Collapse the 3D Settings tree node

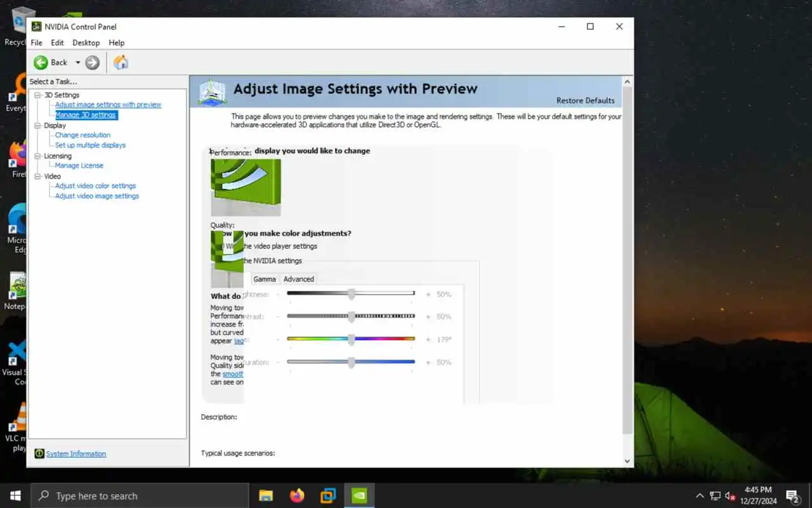pyautogui.click(x=38, y=95)
